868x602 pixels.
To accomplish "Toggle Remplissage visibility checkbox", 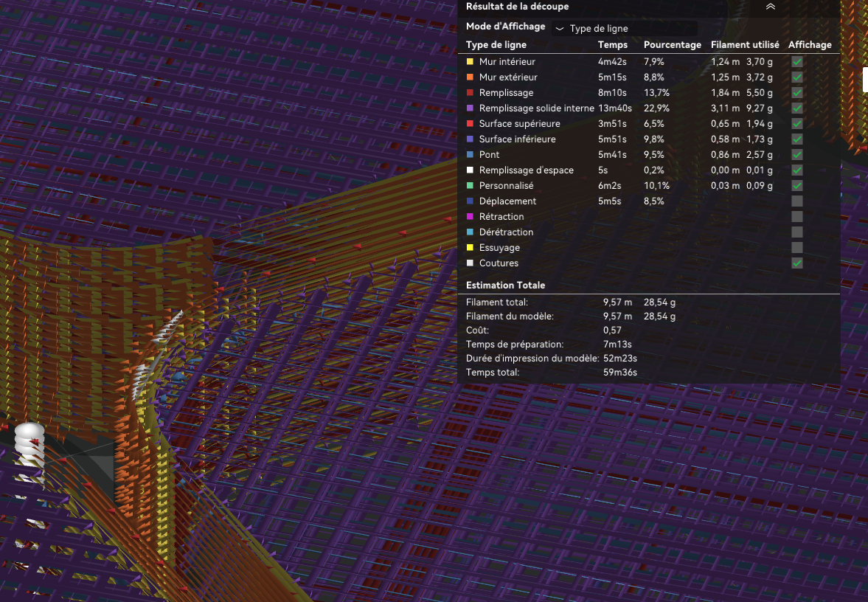I will (797, 92).
